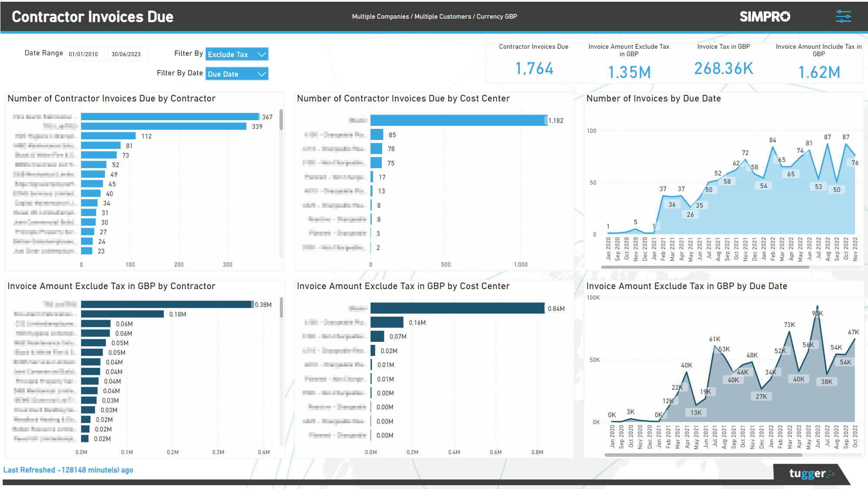Click the largest bar in Cost Center chart
Viewport: 868px width, 489px height.
pyautogui.click(x=457, y=120)
